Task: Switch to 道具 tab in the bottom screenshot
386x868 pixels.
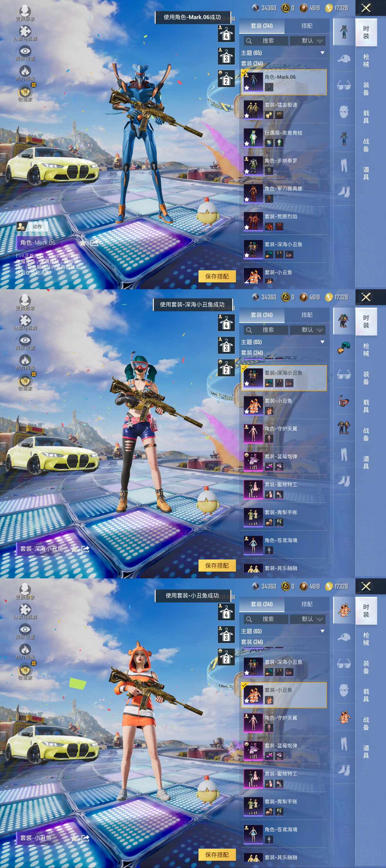Action: (x=366, y=751)
